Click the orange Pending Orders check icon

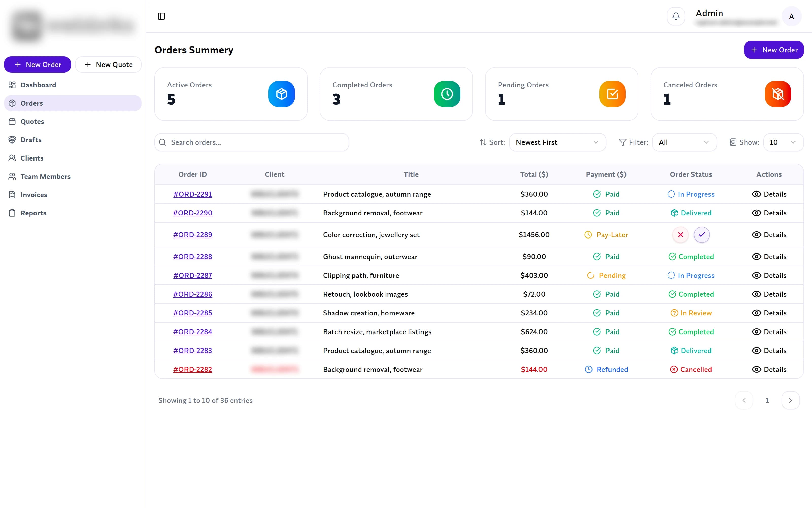coord(612,94)
